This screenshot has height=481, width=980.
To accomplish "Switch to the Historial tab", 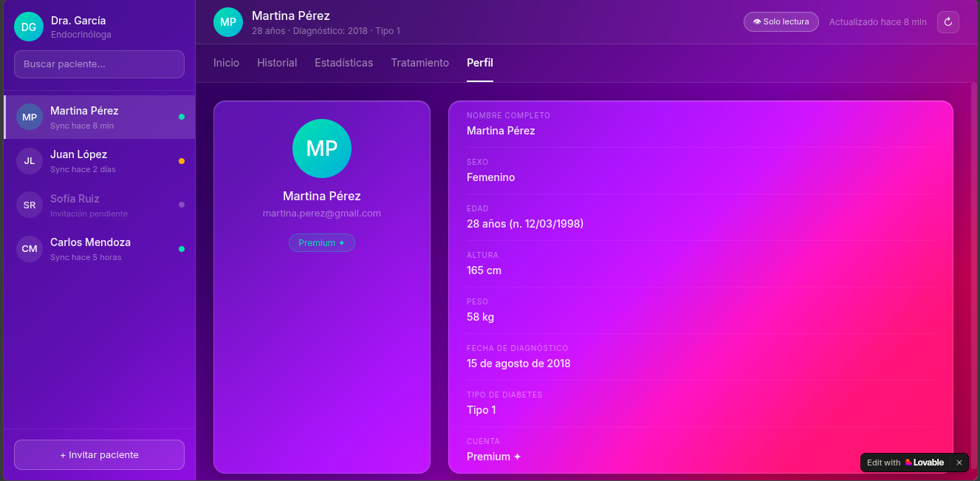I will click(x=277, y=63).
